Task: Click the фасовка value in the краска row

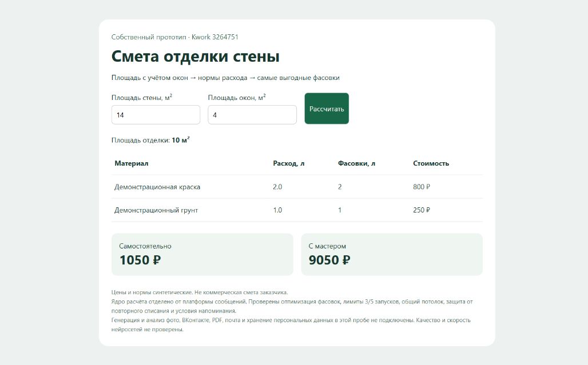Action: click(340, 187)
